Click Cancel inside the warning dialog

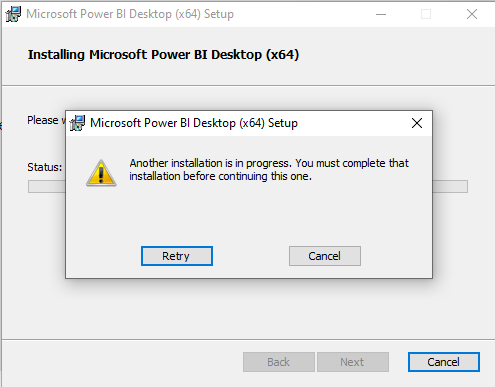pos(325,256)
